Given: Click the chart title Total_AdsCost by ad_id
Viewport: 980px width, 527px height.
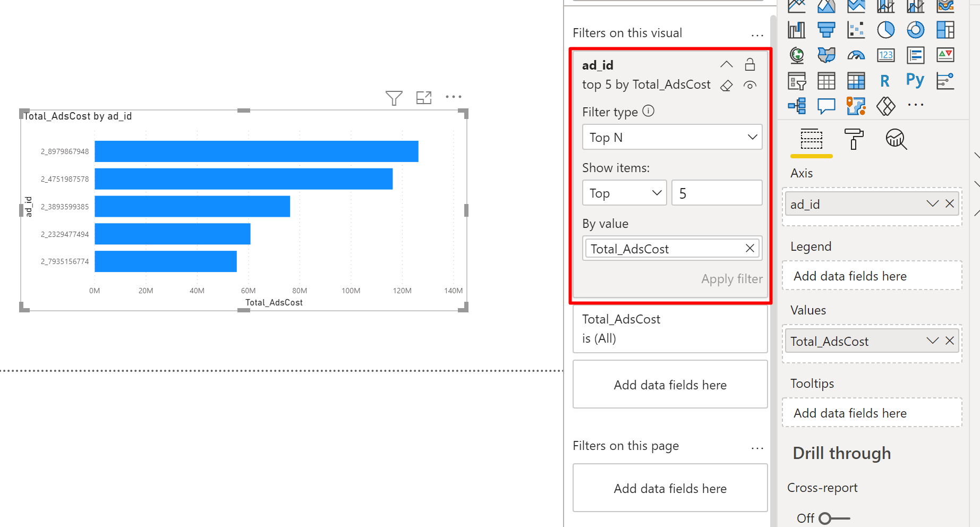Looking at the screenshot, I should (78, 116).
